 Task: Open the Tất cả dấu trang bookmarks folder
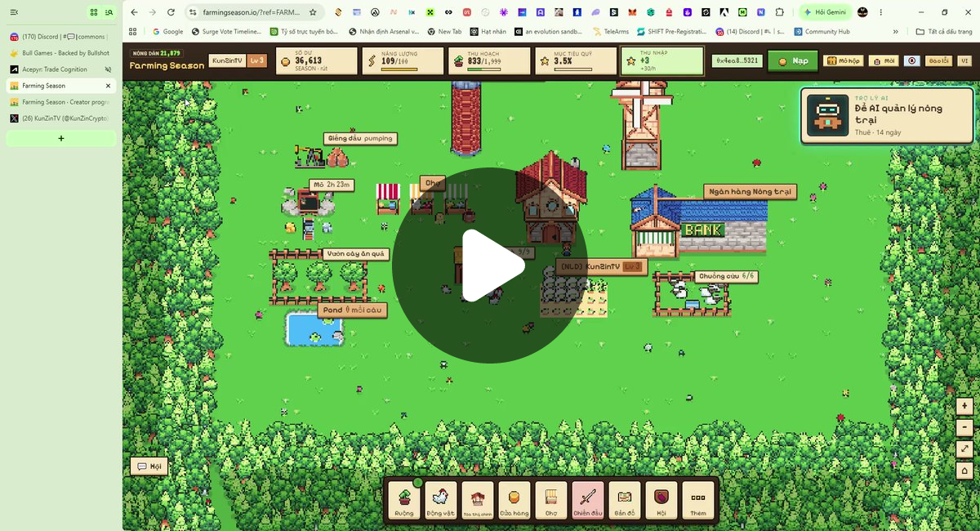click(x=945, y=32)
